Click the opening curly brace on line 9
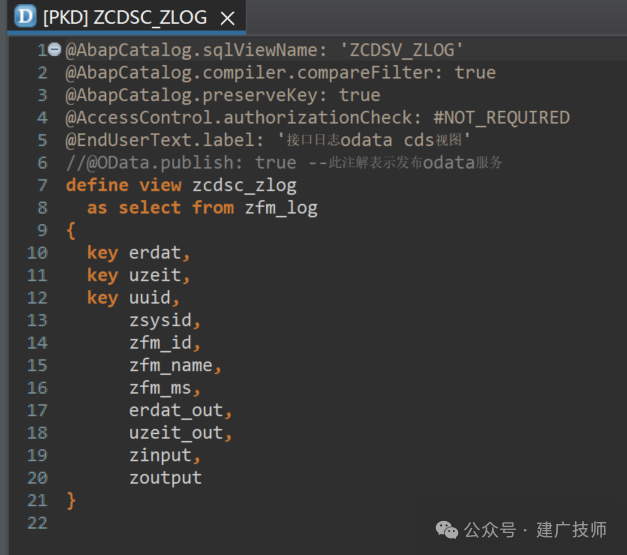The height and width of the screenshot is (555, 627). click(71, 230)
